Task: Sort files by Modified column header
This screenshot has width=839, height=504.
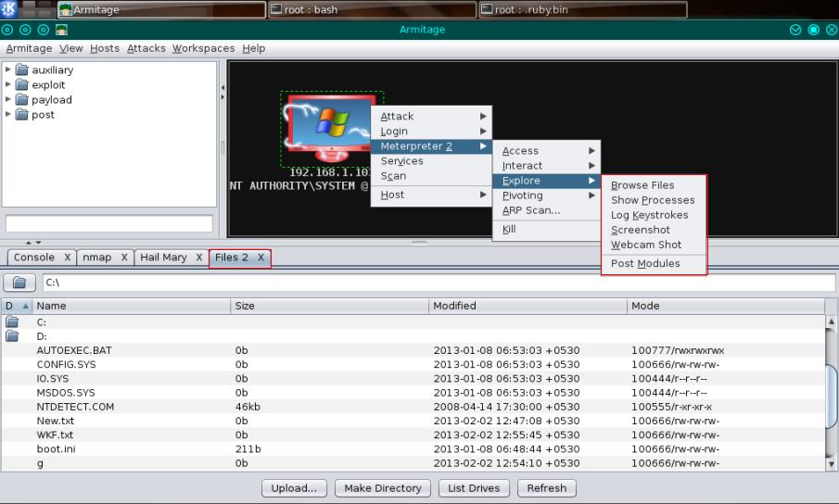Action: (x=528, y=306)
